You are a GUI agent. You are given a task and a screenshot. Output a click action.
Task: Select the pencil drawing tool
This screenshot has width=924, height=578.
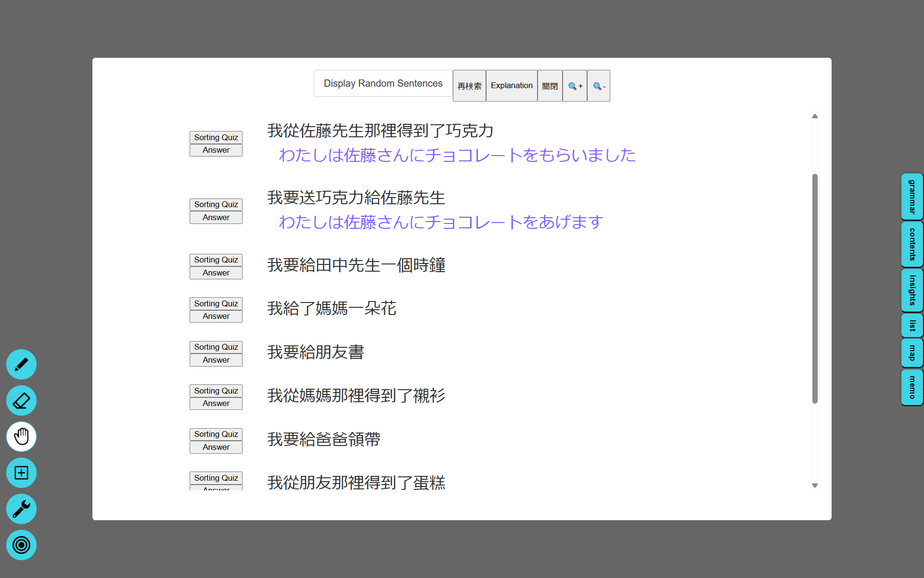point(21,365)
